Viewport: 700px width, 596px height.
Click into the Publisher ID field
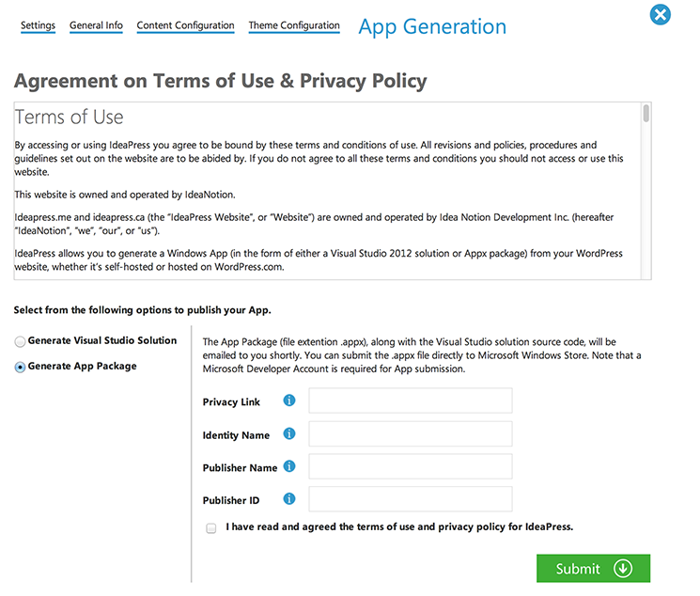(x=411, y=499)
